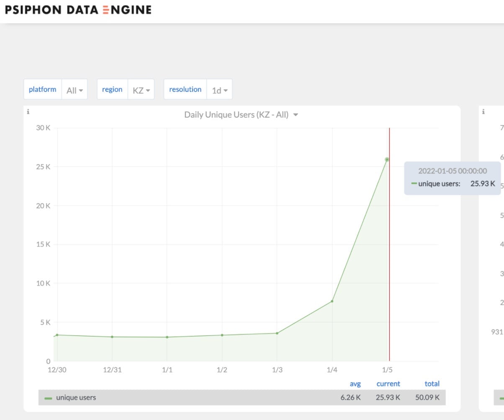504x420 pixels.
Task: Open the resolution 1d dropdown
Action: 219,89
